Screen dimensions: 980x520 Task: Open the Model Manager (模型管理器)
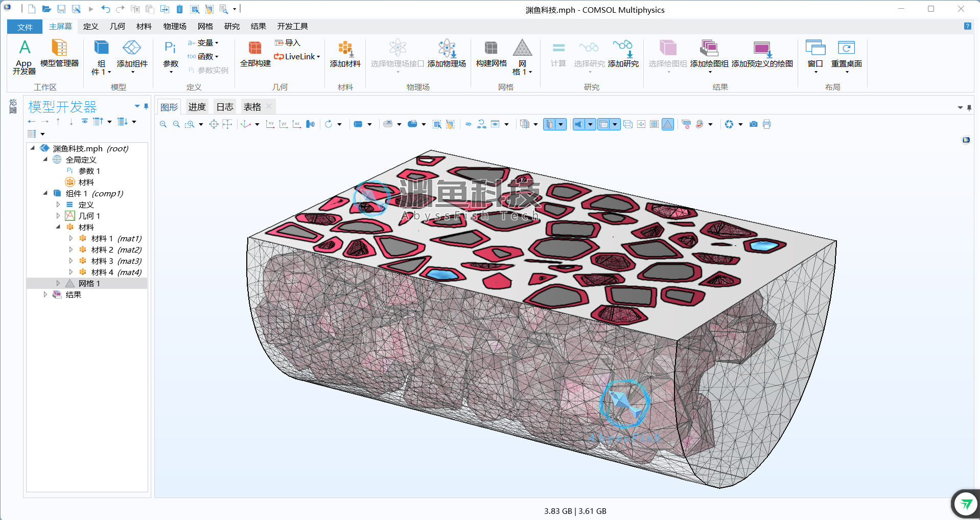59,54
